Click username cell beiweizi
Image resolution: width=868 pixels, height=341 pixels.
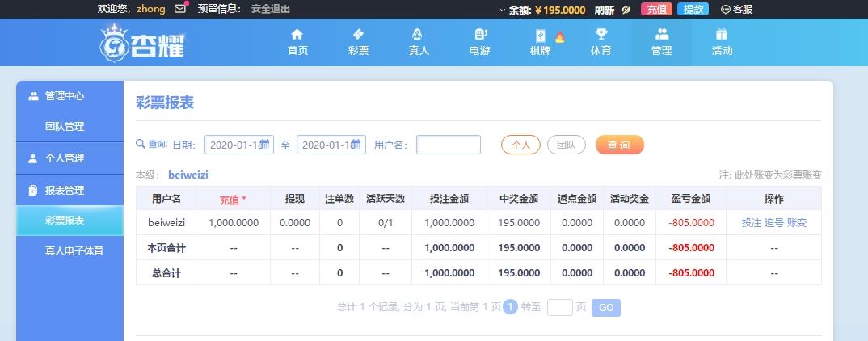click(166, 222)
